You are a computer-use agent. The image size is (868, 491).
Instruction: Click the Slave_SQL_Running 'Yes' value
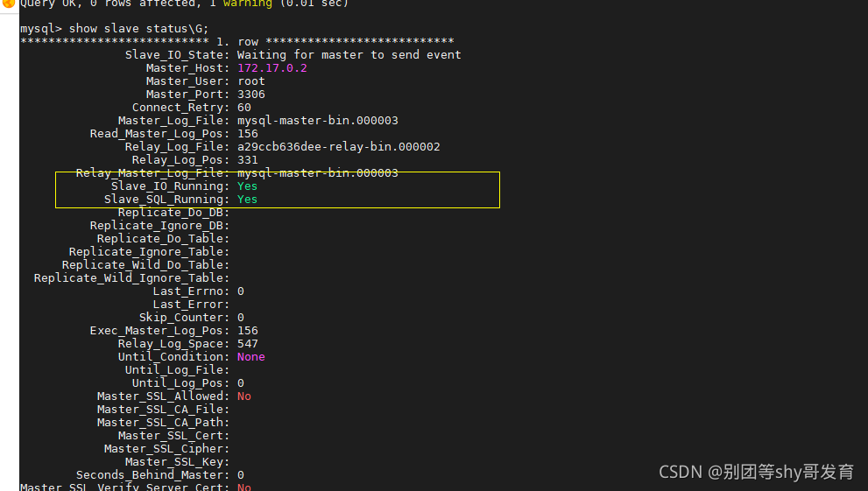247,200
